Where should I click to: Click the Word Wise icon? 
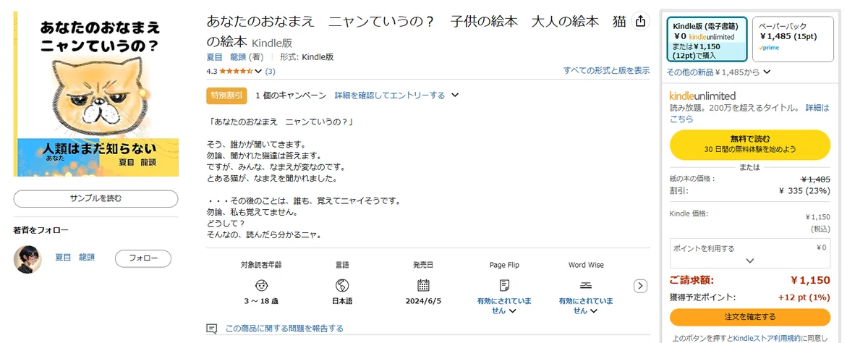tap(586, 285)
